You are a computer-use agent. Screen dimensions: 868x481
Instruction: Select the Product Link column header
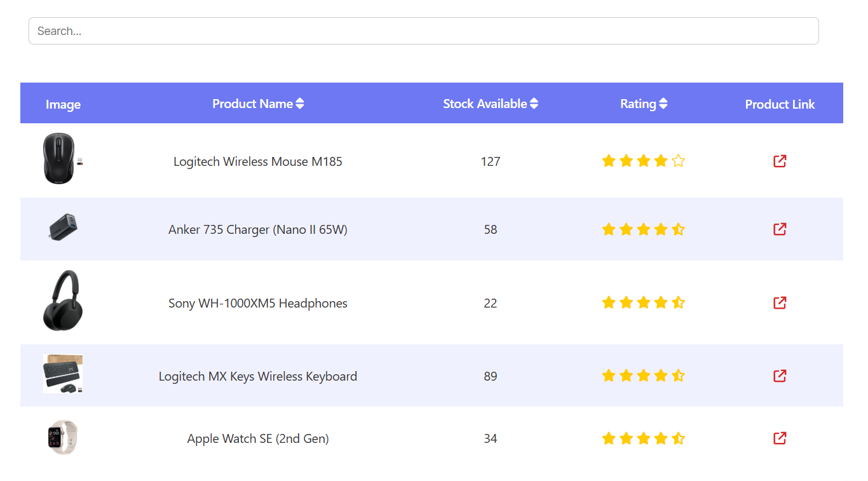click(x=780, y=104)
